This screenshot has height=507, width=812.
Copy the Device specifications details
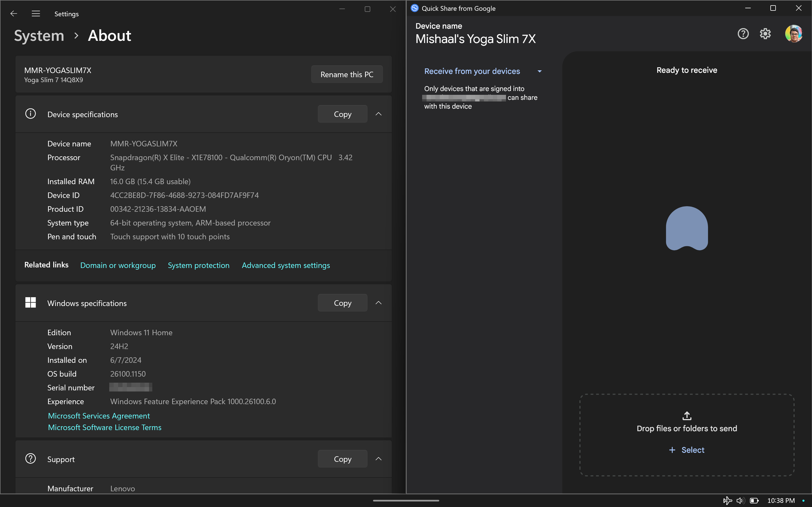343,114
